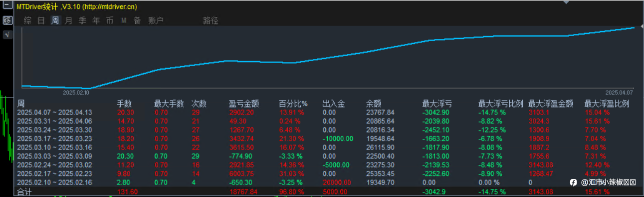Click the 周 column header
Screen dimensions: 644x197
point(21,104)
